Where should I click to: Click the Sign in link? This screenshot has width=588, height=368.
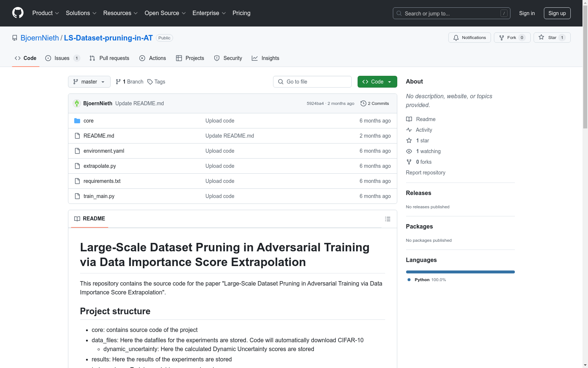(x=527, y=13)
